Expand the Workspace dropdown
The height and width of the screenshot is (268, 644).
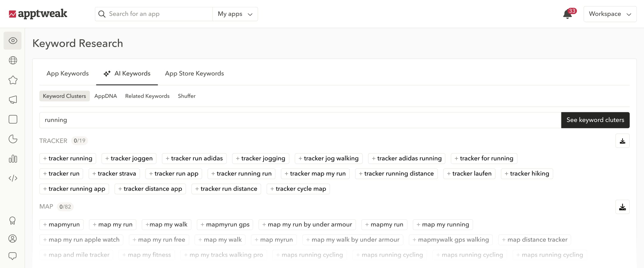[610, 14]
